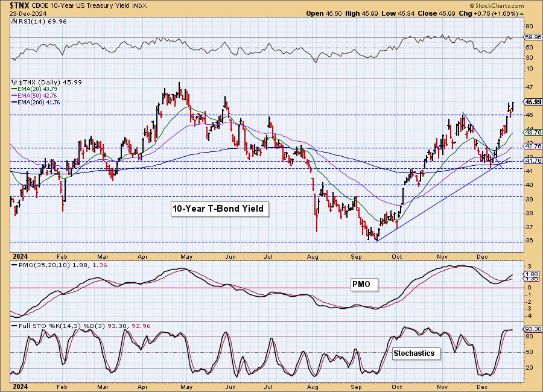Select the blue EMA(200) legend line swatch
543x392 pixels.
pyautogui.click(x=14, y=103)
